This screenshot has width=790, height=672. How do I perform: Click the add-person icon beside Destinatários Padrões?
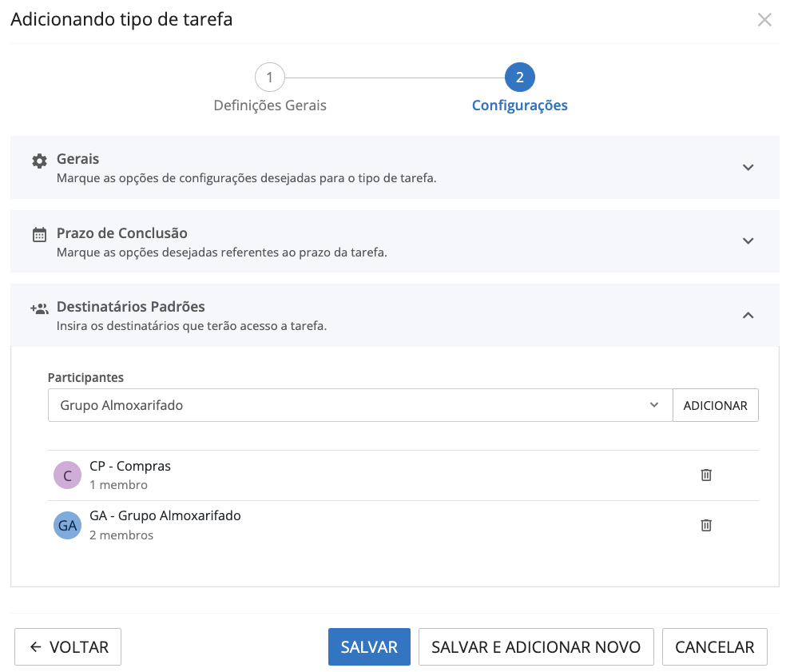pos(38,308)
